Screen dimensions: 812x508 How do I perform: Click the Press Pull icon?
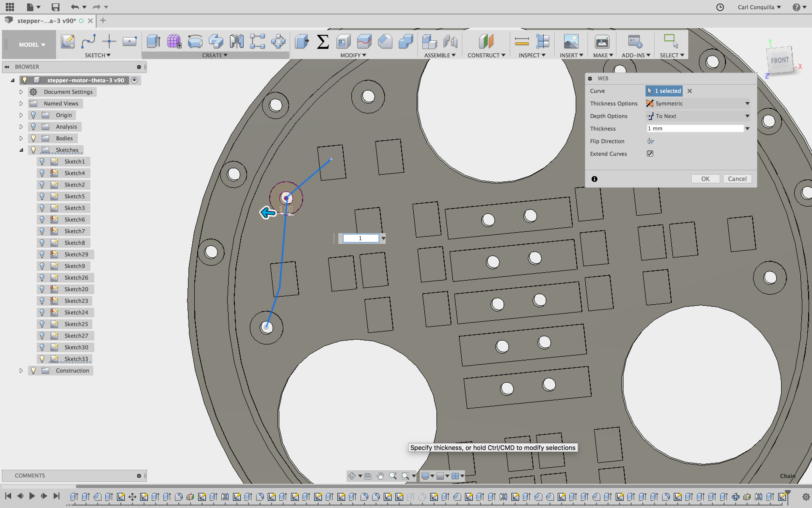[302, 42]
